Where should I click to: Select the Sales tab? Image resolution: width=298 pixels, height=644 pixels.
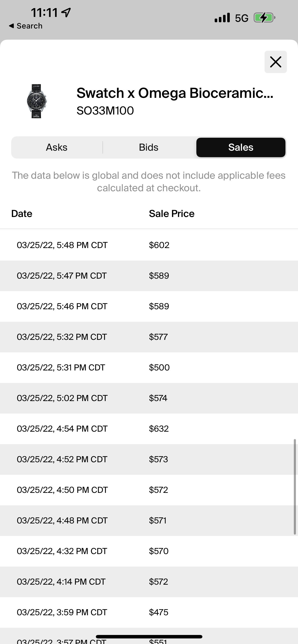241,147
